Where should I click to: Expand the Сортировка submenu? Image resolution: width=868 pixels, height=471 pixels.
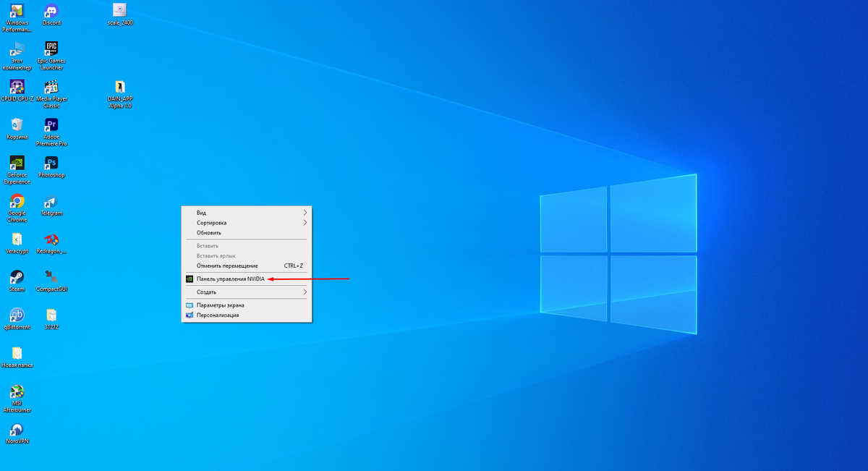[247, 223]
